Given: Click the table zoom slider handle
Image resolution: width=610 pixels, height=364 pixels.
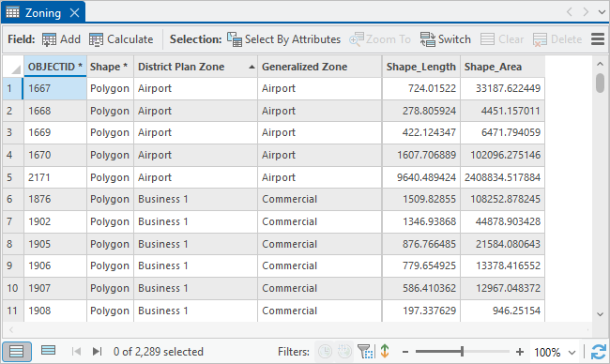Looking at the screenshot, I should 462,352.
